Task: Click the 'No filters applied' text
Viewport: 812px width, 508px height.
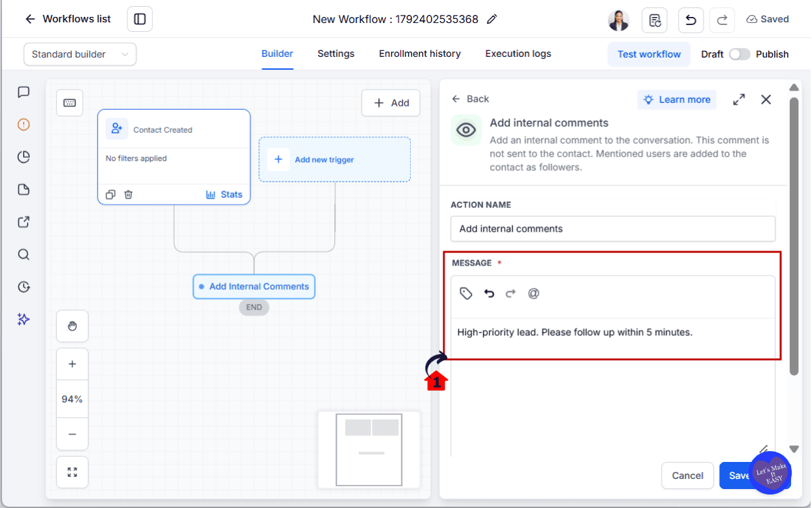Action: coord(136,158)
